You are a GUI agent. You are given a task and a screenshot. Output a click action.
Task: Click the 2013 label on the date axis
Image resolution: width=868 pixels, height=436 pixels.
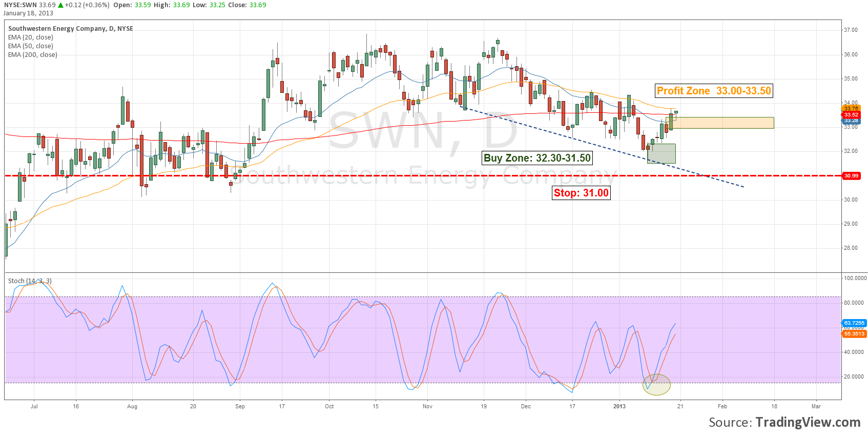click(x=619, y=406)
